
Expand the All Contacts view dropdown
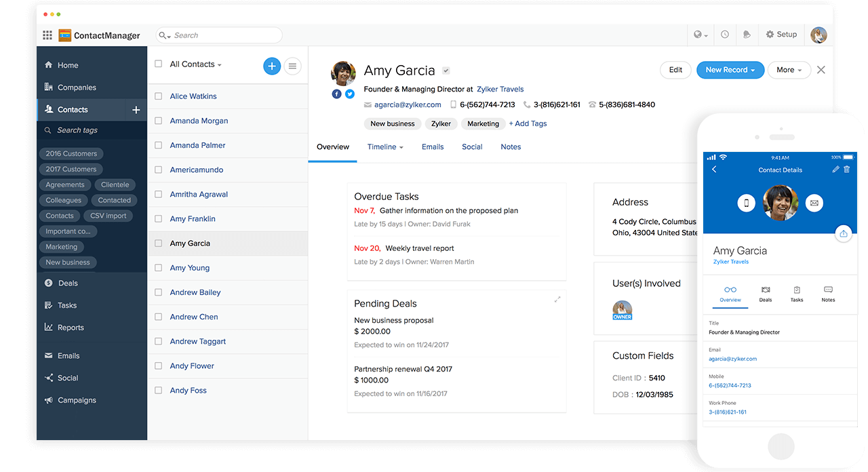196,64
